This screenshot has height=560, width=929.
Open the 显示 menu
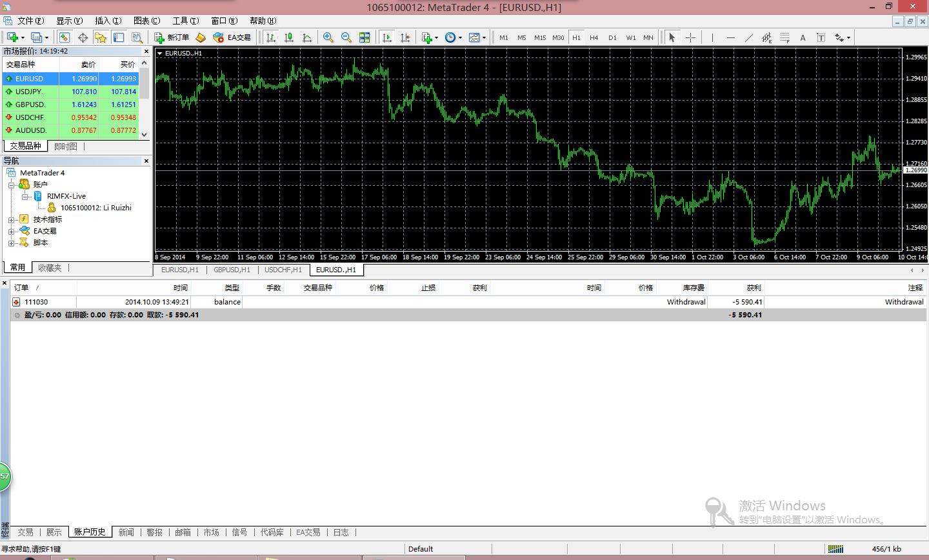coord(70,21)
